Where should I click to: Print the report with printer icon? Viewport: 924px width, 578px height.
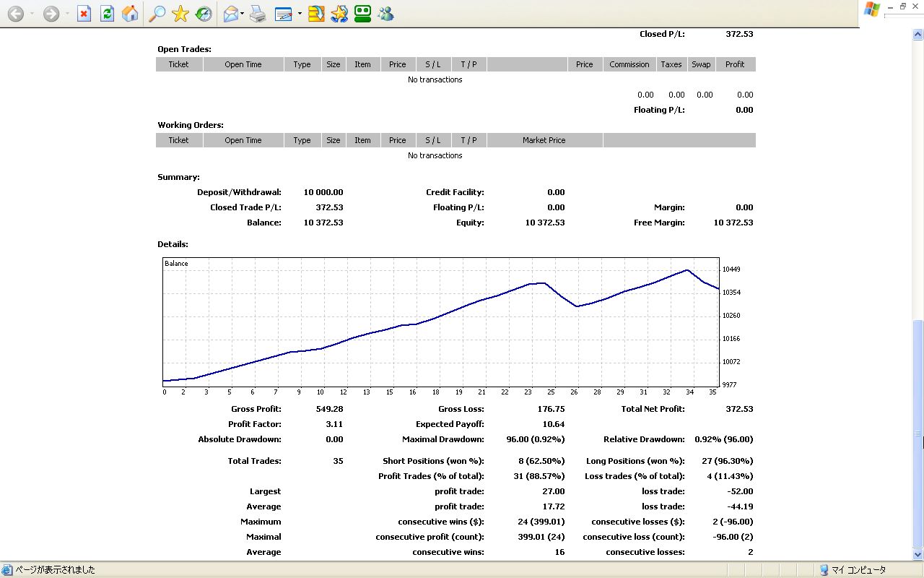pos(258,14)
